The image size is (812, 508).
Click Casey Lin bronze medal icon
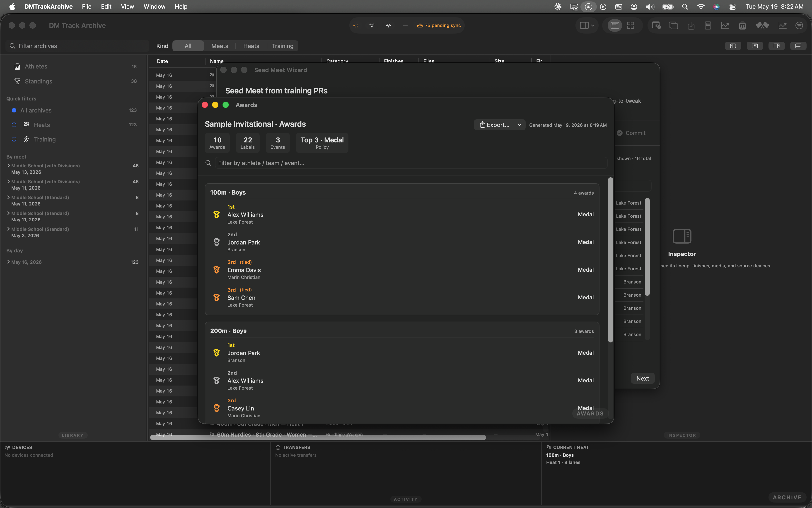tap(216, 408)
